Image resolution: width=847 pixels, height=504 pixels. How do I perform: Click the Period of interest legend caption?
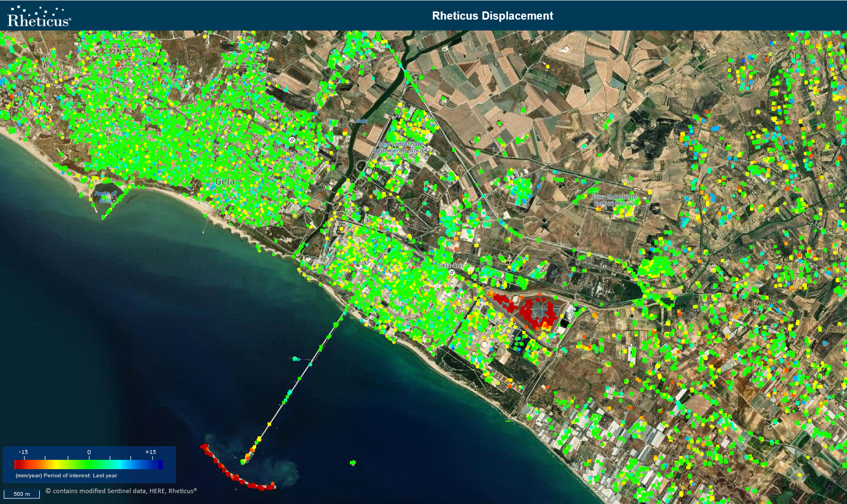coord(66,476)
